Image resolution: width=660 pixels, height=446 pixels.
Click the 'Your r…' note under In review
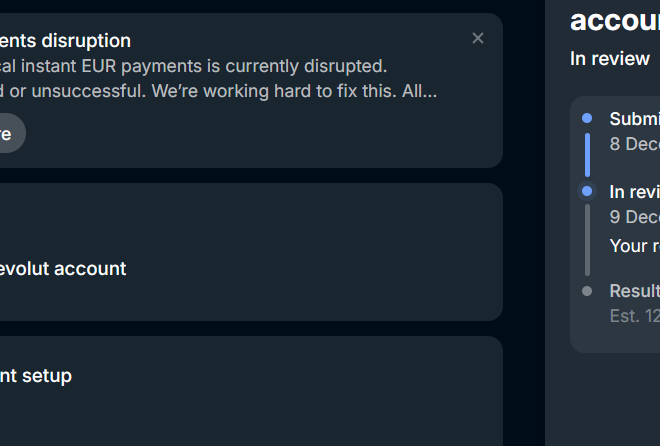(x=634, y=246)
